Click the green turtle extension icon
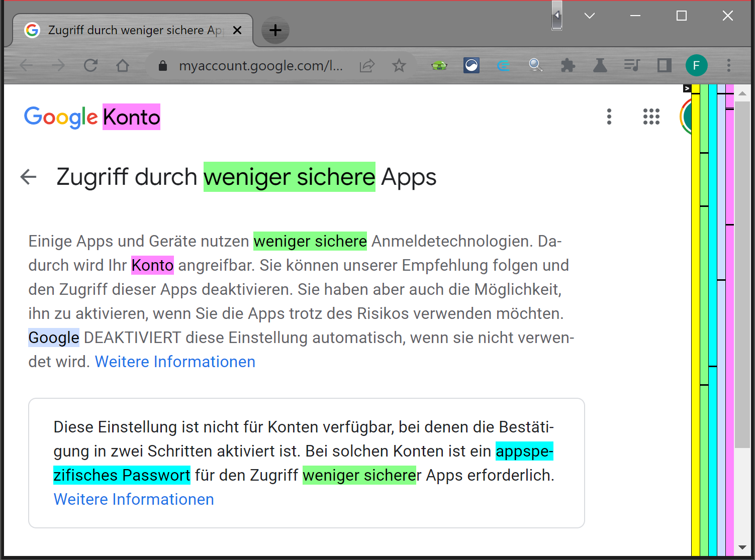This screenshot has height=560, width=755. (439, 65)
